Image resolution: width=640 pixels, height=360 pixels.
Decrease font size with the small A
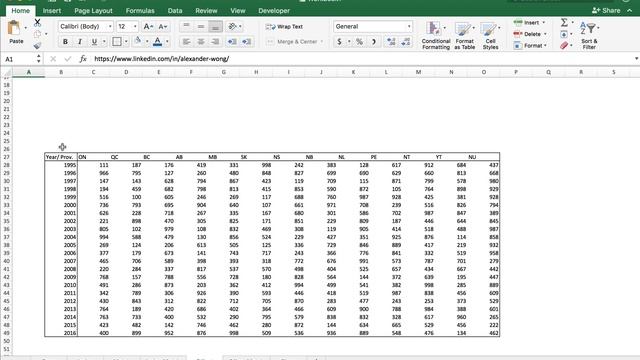click(162, 27)
